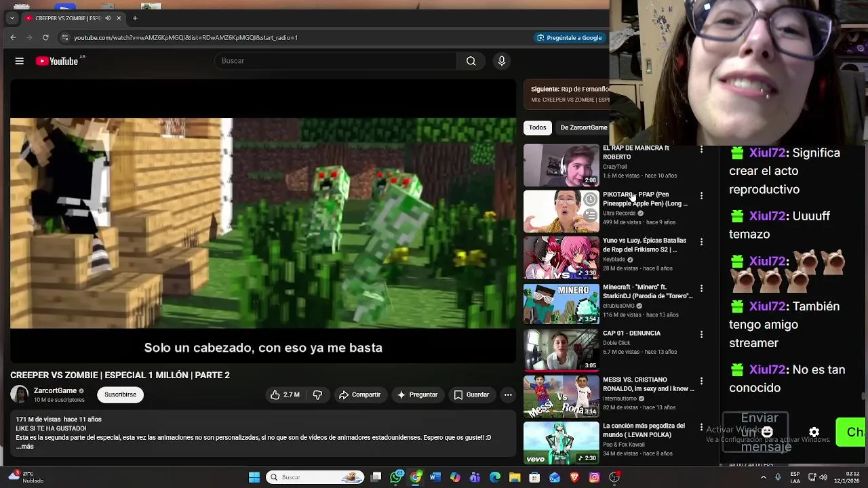Switch to Chrome in the taskbar
The image size is (868, 488).
[x=416, y=477]
